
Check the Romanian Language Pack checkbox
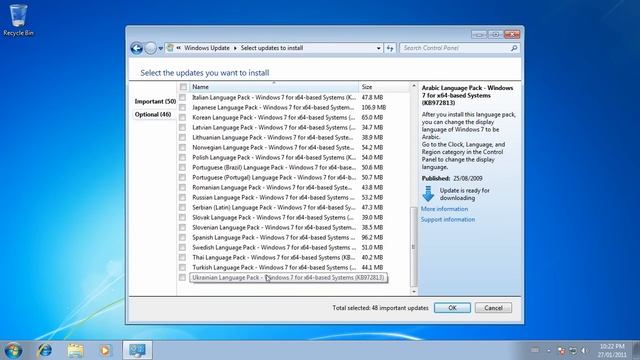(182, 187)
